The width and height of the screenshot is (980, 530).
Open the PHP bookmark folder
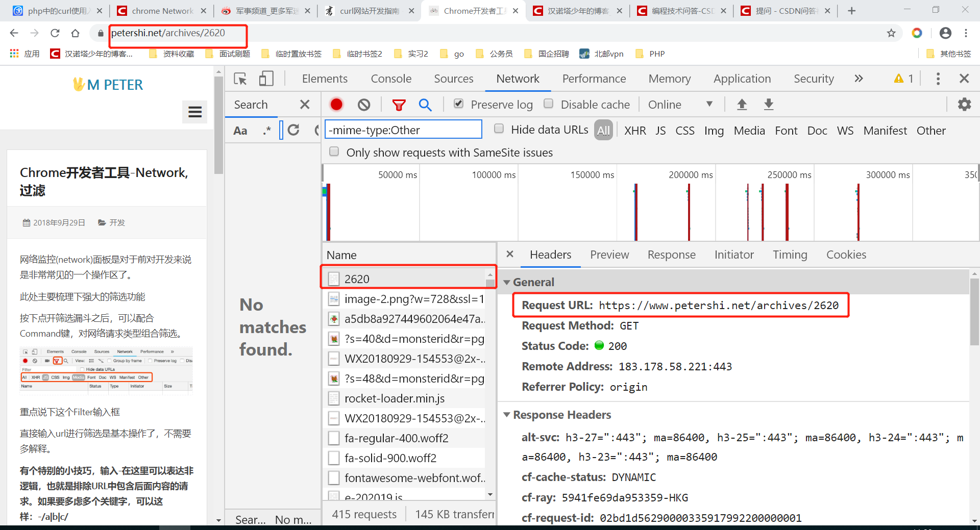[650, 54]
